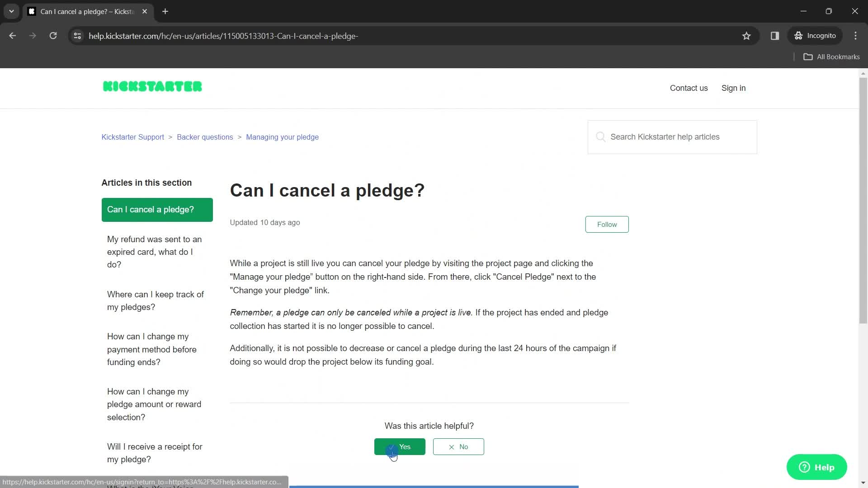Open the Kickstarter Support homepage link
This screenshot has width=868, height=488.
pyautogui.click(x=133, y=137)
